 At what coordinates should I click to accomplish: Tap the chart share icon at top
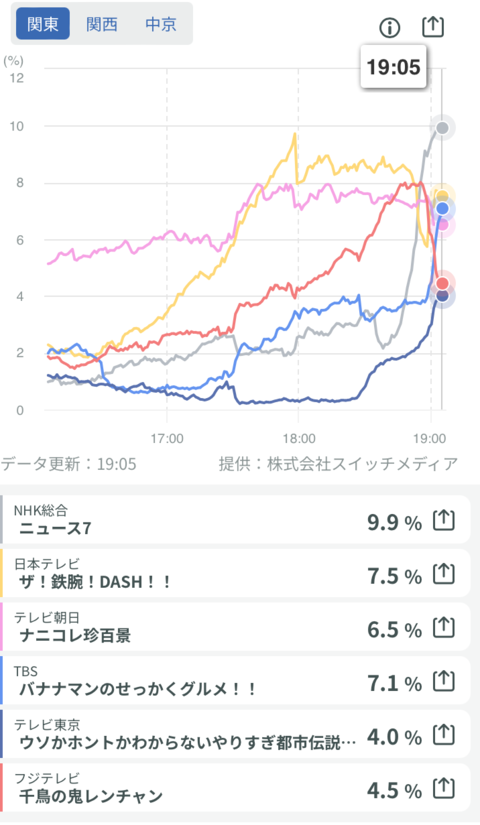[433, 27]
